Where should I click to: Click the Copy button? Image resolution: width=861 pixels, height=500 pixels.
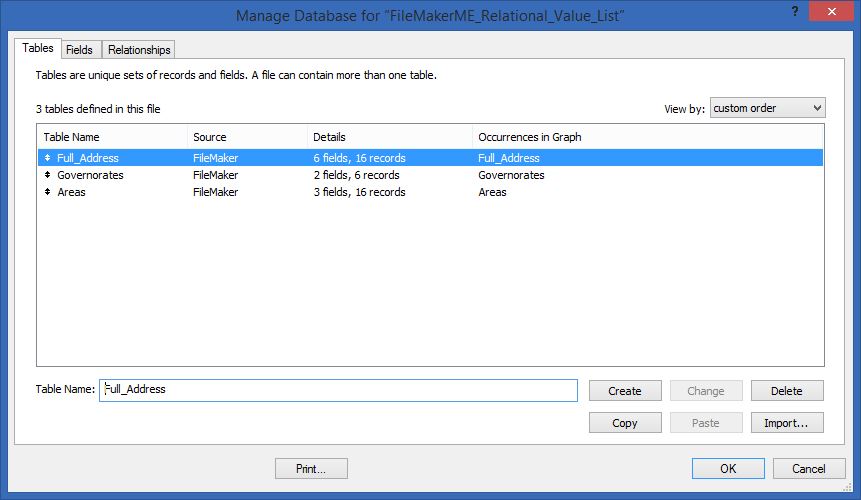click(625, 423)
